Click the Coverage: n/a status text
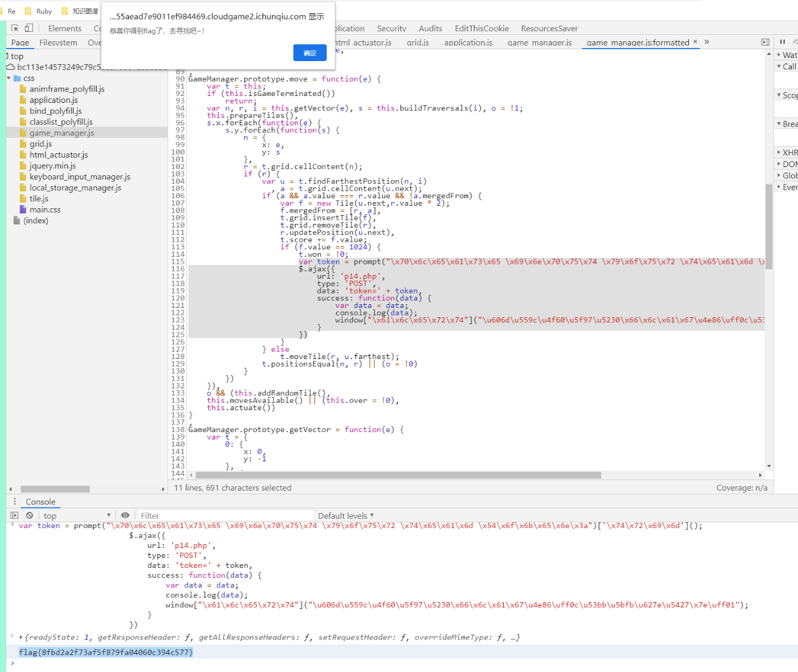Image resolution: width=798 pixels, height=672 pixels. tap(742, 487)
